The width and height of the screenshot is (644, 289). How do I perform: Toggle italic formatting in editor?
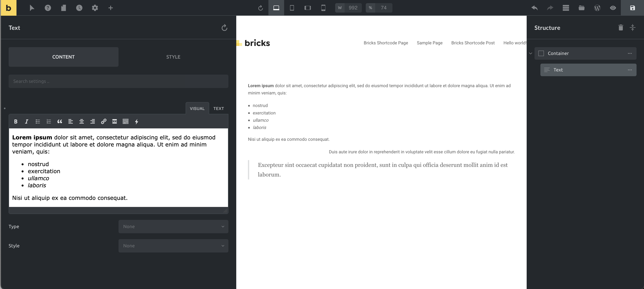point(26,121)
